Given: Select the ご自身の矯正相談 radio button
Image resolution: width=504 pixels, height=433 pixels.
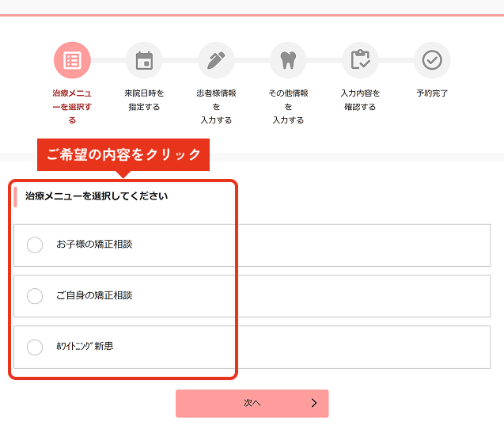Looking at the screenshot, I should point(35,296).
